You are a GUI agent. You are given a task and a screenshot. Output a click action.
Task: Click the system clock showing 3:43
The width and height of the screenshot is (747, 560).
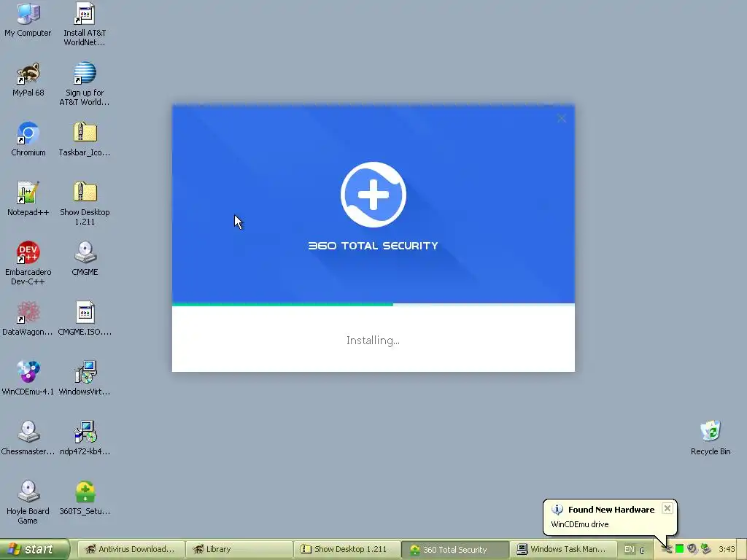pos(727,550)
